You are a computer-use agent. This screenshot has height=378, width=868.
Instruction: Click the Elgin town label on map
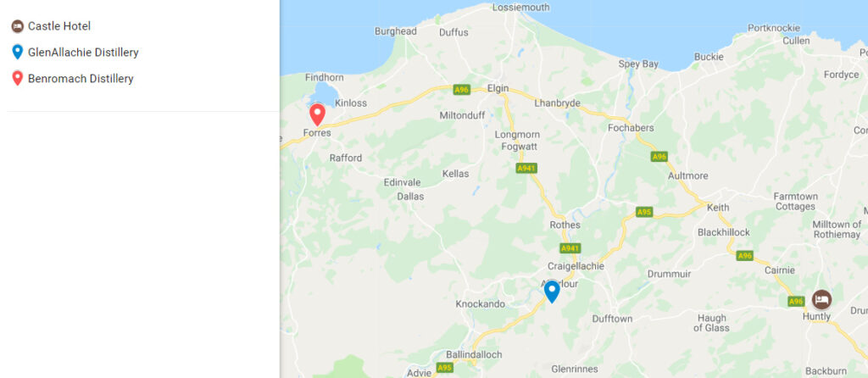pyautogui.click(x=498, y=88)
